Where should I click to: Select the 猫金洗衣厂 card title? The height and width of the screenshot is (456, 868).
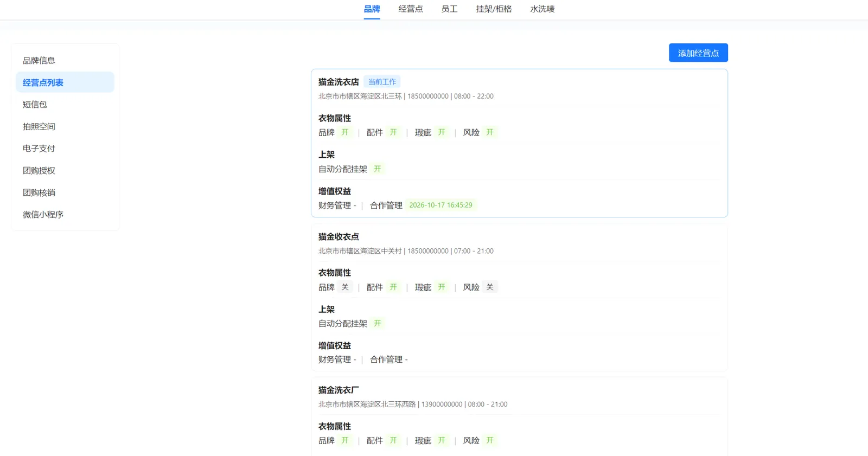pyautogui.click(x=339, y=390)
